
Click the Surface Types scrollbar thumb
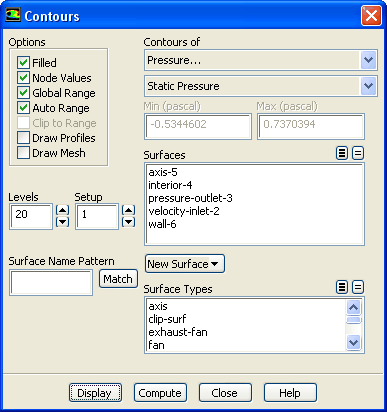tap(353, 320)
